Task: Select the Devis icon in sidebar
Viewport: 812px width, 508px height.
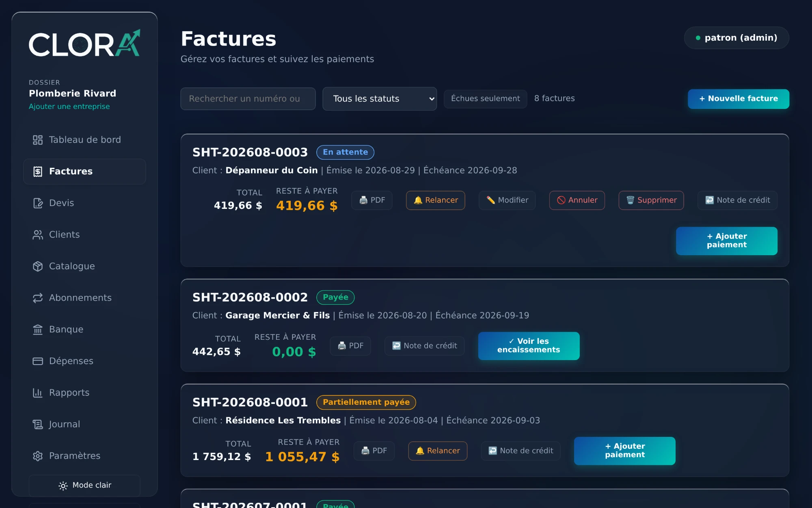Action: (x=38, y=203)
